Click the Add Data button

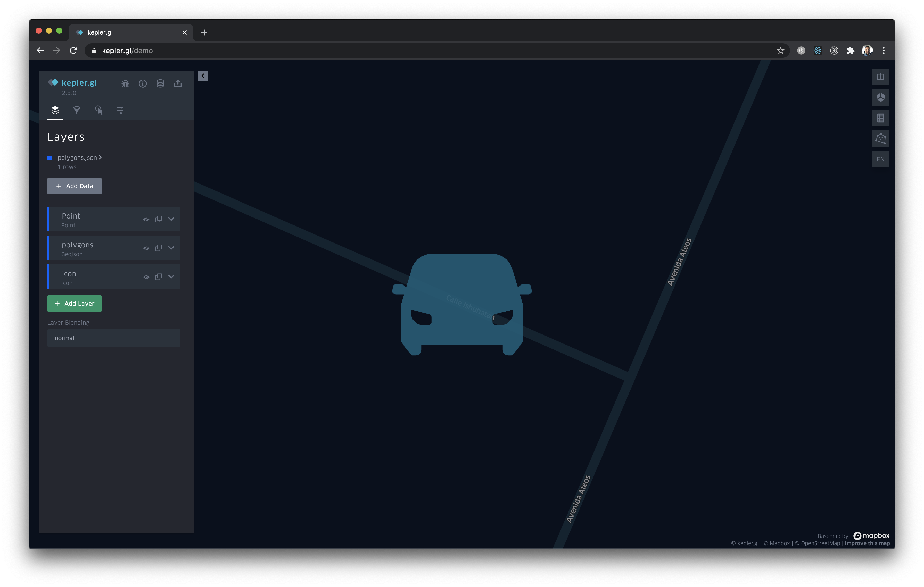74,186
